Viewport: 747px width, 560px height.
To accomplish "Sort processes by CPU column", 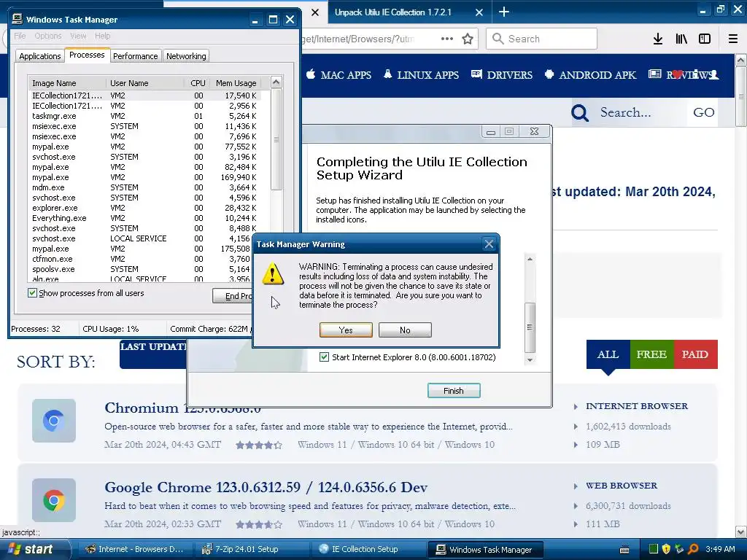I will 198,83.
